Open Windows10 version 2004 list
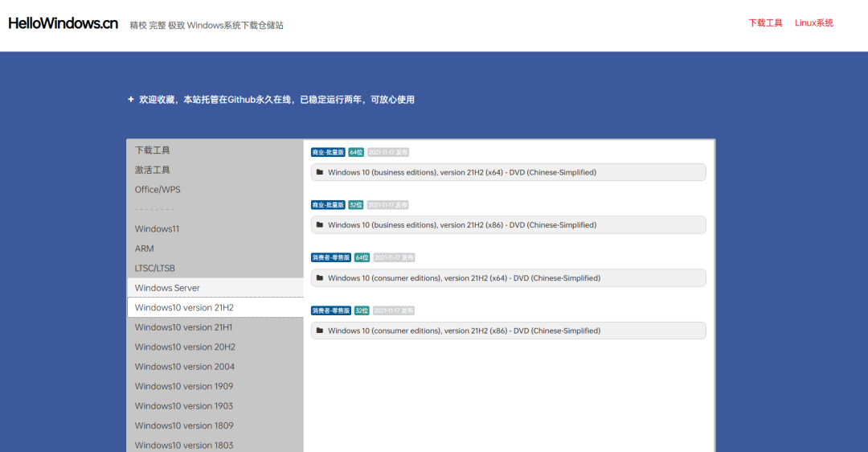This screenshot has width=868, height=452. pyautogui.click(x=184, y=367)
